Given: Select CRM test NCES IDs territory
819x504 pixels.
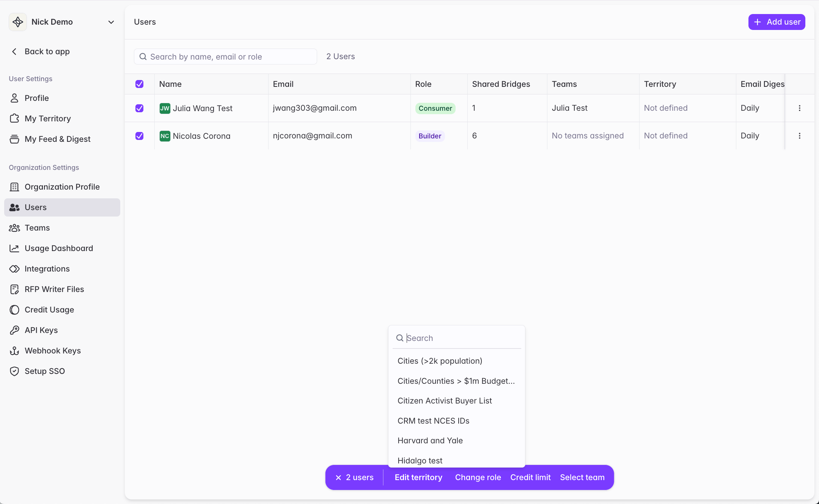Looking at the screenshot, I should 457,421.
